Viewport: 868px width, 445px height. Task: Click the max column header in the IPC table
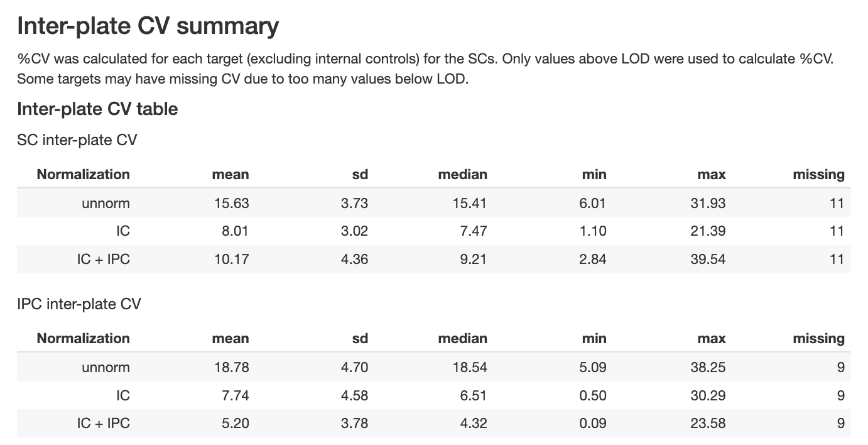[x=711, y=339]
